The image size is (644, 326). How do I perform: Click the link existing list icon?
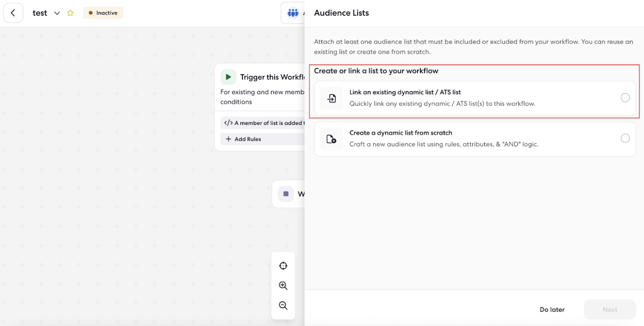point(331,98)
